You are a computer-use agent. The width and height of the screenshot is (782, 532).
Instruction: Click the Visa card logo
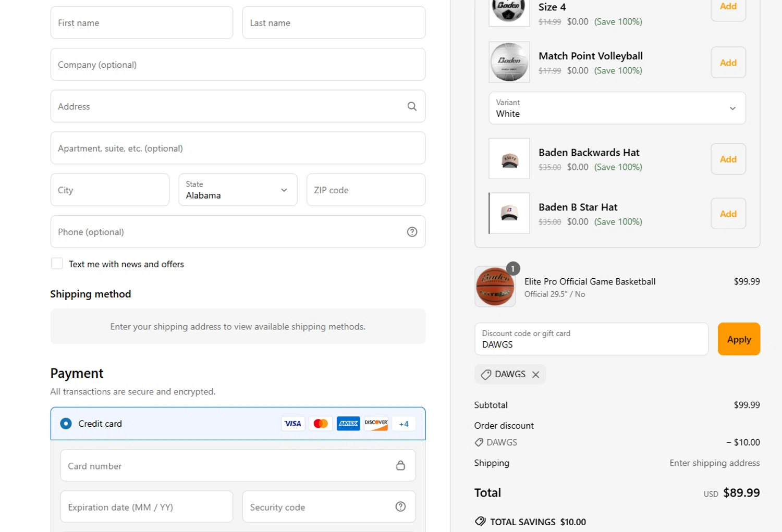click(x=293, y=424)
